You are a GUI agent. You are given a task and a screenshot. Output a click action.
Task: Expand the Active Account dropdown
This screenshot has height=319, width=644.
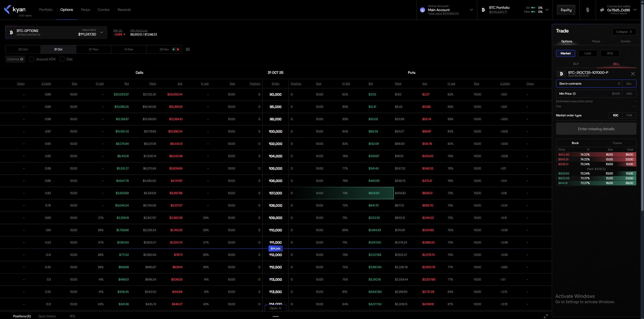pyautogui.click(x=471, y=10)
